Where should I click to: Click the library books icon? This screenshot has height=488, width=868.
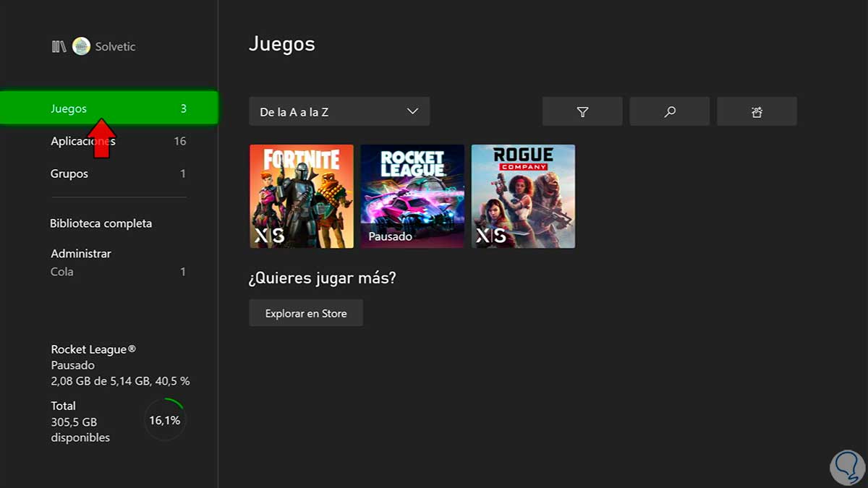tap(59, 46)
